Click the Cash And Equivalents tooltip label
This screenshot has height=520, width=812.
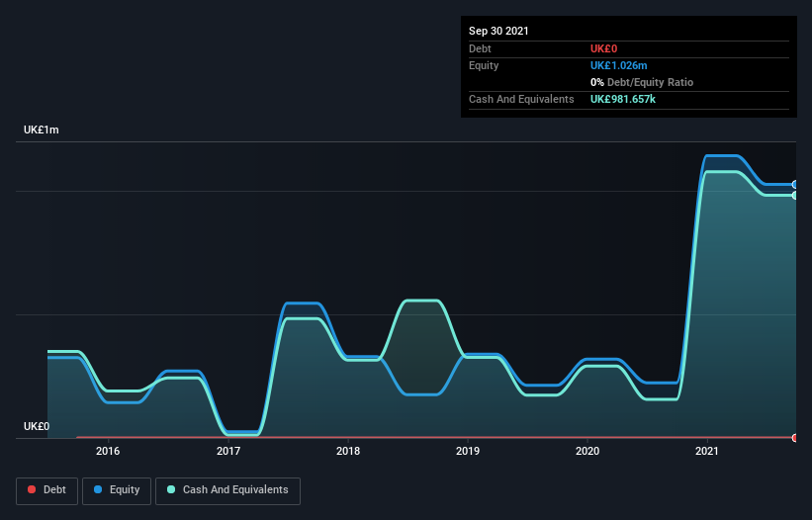[x=521, y=99]
